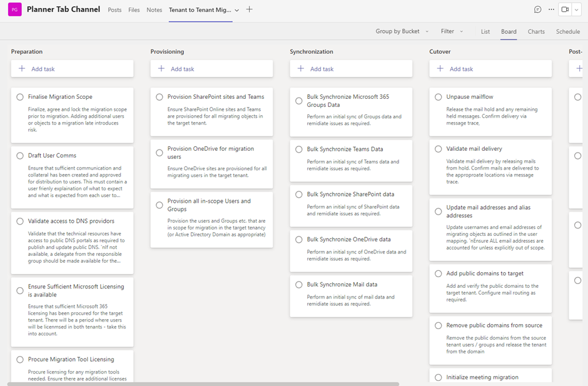This screenshot has width=588, height=386.
Task: Add task to the Preparation bucket
Action: click(72, 69)
